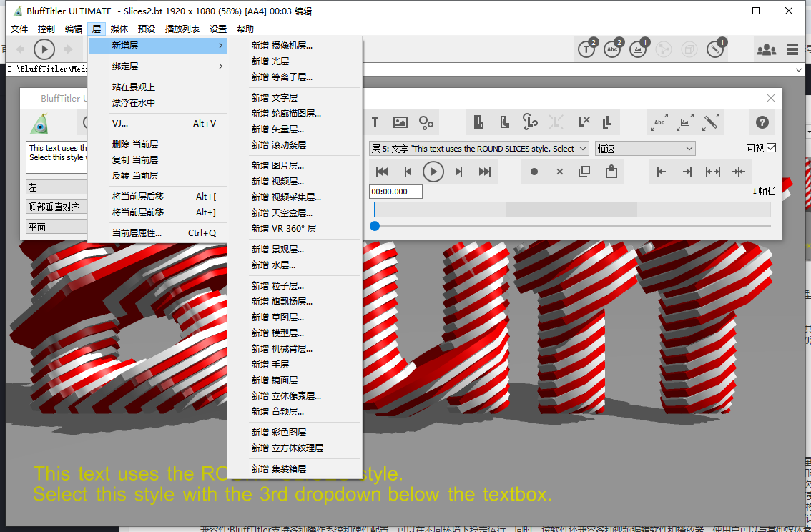
Task: Open the community people icon
Action: point(766,49)
